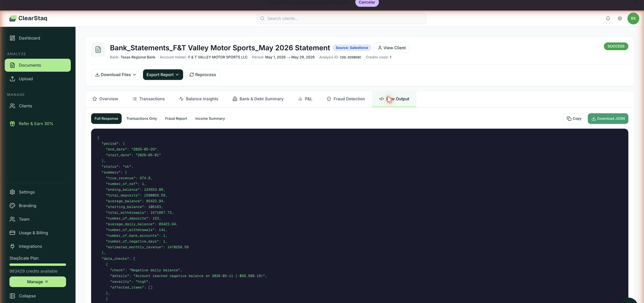Switch to the Overview tab

[105, 99]
